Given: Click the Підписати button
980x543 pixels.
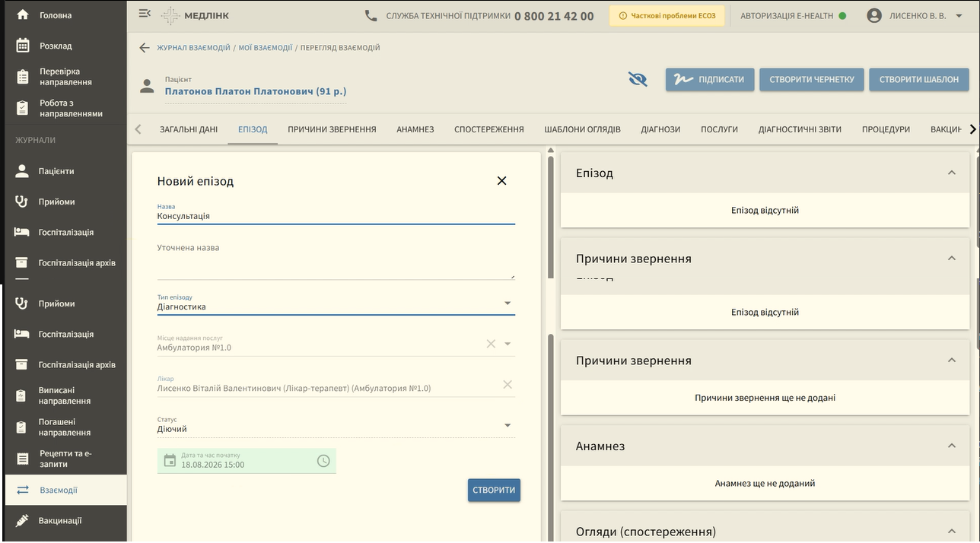Looking at the screenshot, I should (710, 80).
